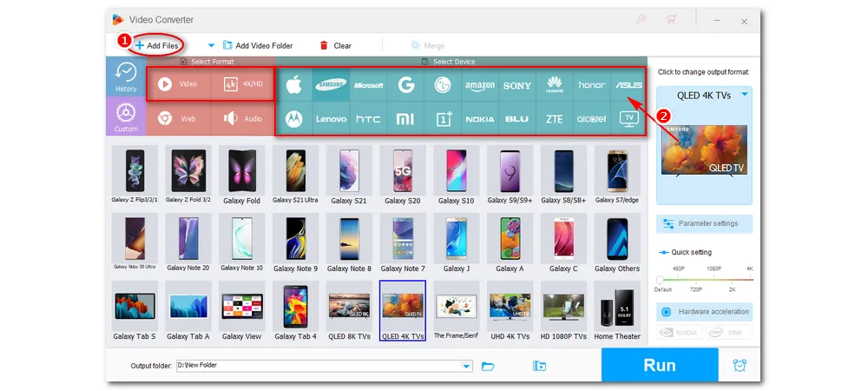
Task: Click the alarm clock scheduler icon
Action: (x=739, y=365)
